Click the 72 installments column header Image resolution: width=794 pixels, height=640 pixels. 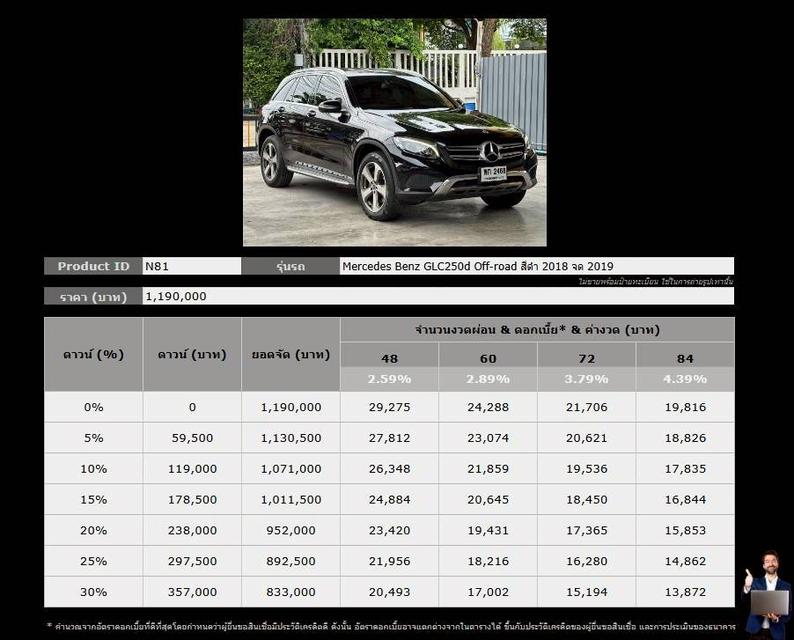pos(586,358)
